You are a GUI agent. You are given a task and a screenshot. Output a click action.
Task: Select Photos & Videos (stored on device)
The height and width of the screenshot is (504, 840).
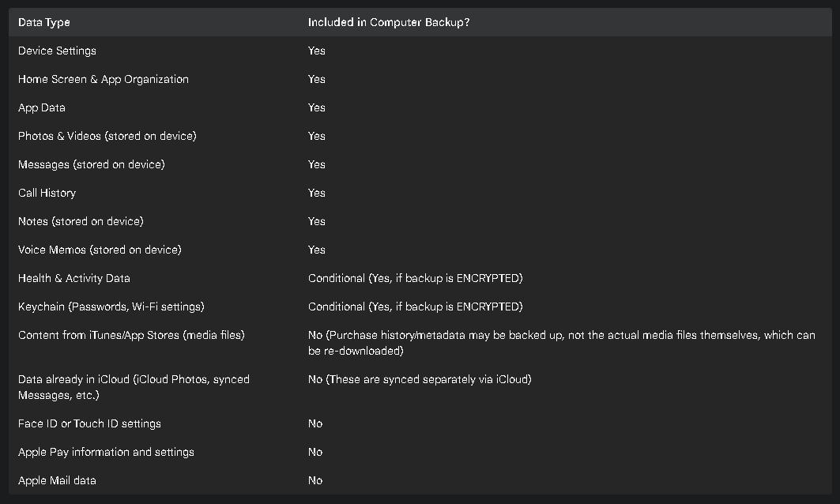pyautogui.click(x=107, y=136)
